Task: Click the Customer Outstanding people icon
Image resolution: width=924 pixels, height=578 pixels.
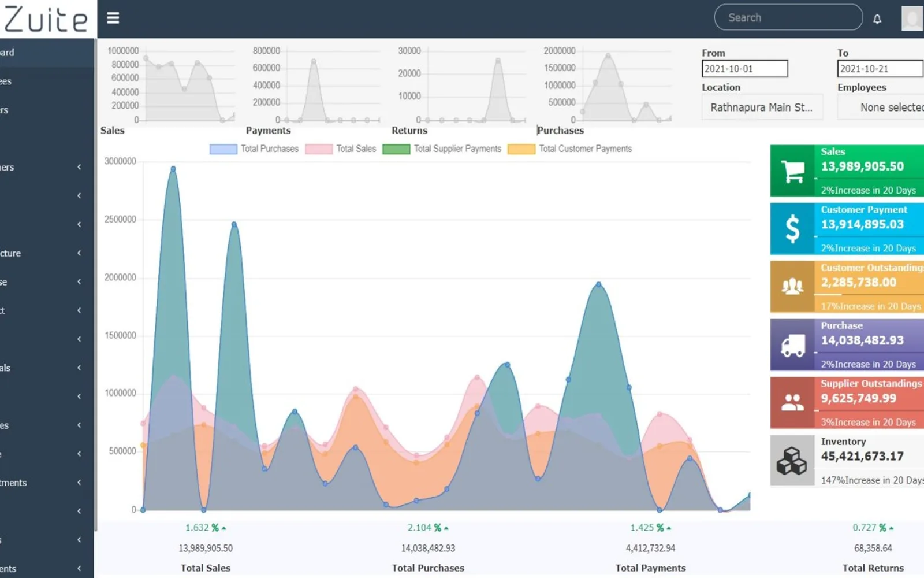Action: click(x=792, y=286)
